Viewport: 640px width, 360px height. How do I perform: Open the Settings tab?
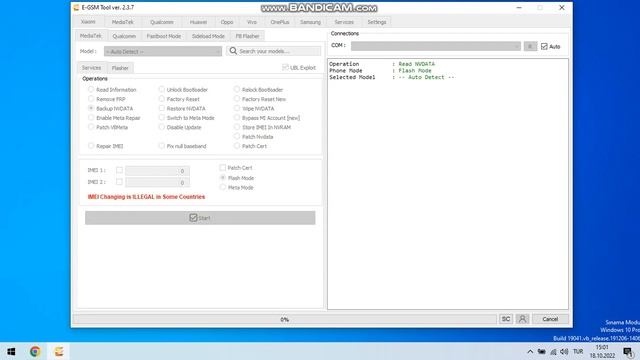coord(376,22)
